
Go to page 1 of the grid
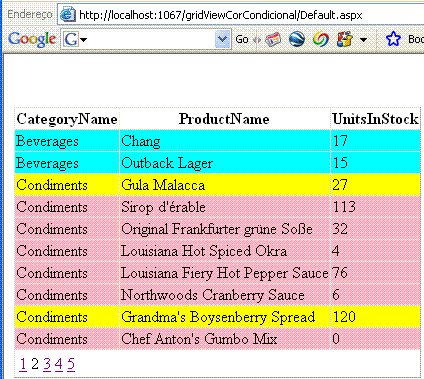point(23,364)
